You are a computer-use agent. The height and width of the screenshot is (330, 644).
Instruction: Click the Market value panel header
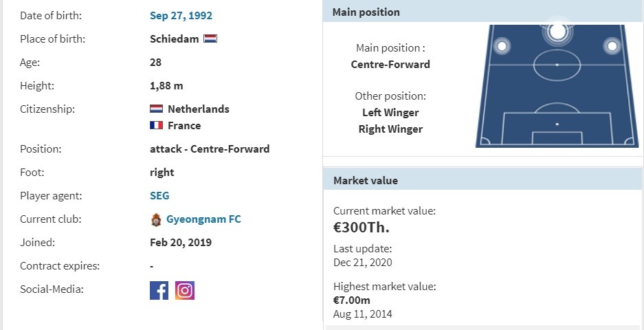[484, 180]
